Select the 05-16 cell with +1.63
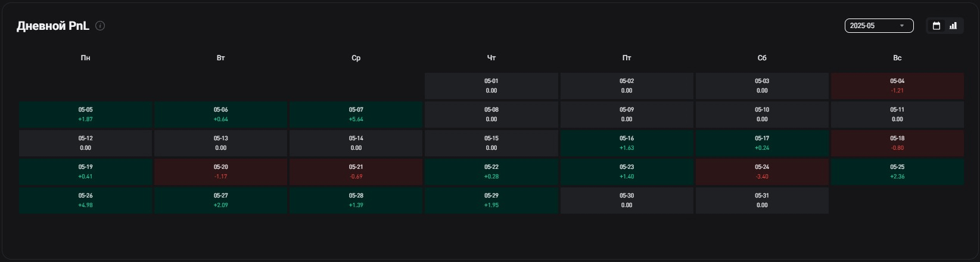Image resolution: width=980 pixels, height=262 pixels. point(626,143)
